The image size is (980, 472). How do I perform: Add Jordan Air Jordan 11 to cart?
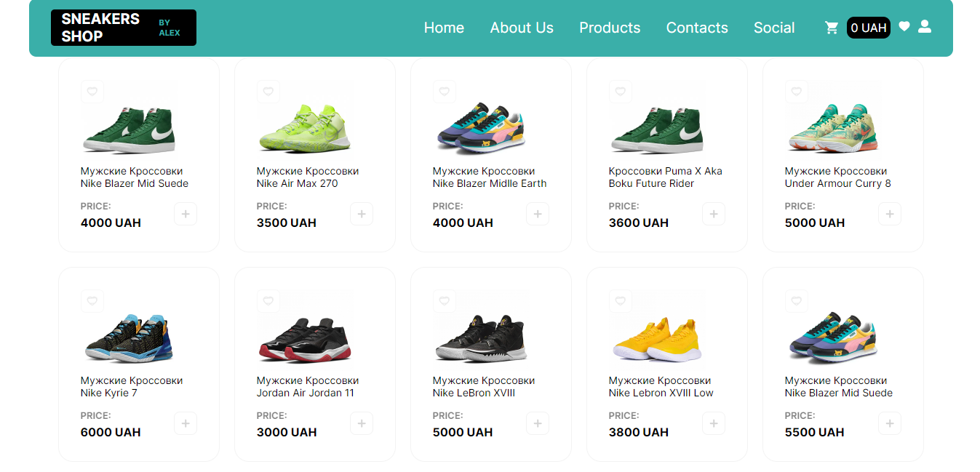362,423
